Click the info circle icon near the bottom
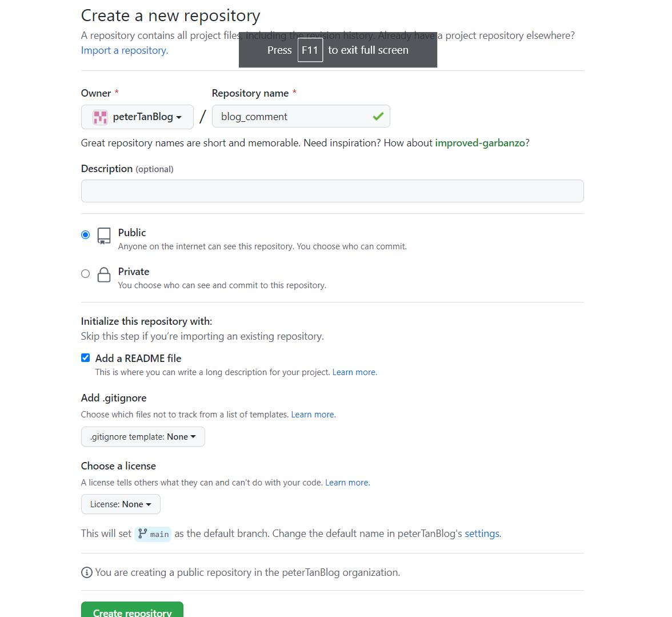The height and width of the screenshot is (617, 672). tap(86, 572)
